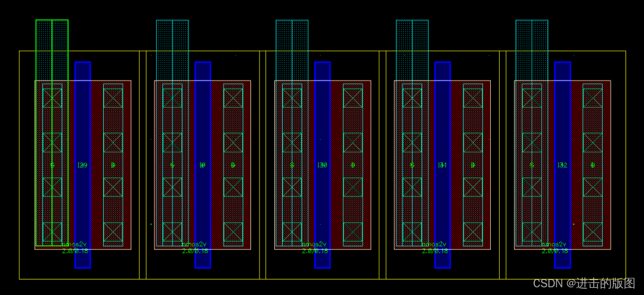Click the D drain label of I30

pos(353,165)
